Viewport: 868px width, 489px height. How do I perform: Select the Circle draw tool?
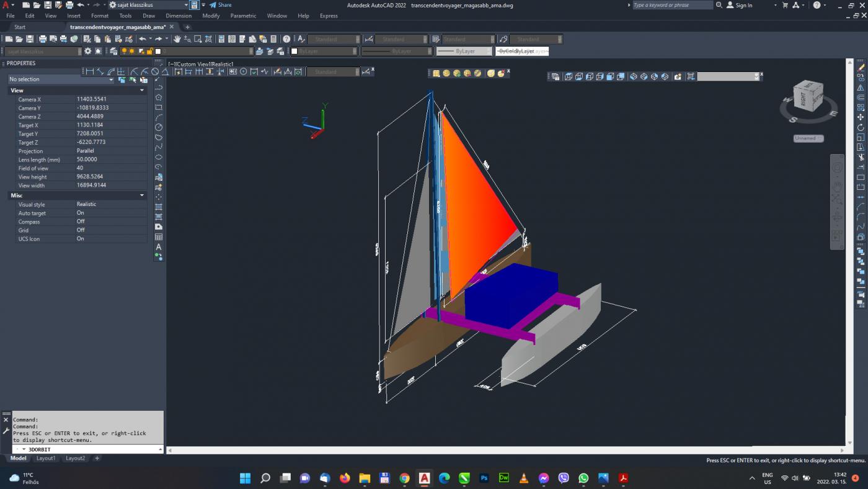(x=159, y=127)
